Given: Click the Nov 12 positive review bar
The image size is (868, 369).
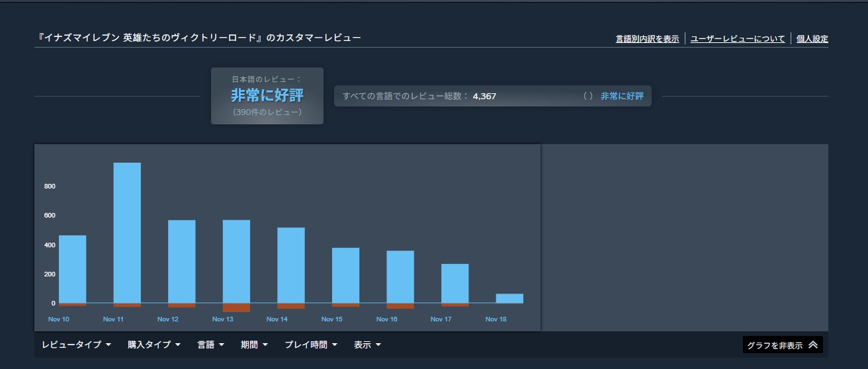Looking at the screenshot, I should tap(181, 261).
